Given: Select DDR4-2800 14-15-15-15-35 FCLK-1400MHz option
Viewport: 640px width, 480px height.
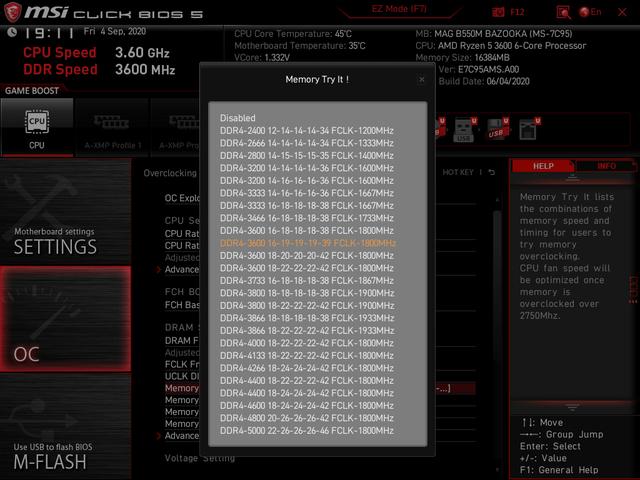Looking at the screenshot, I should click(x=307, y=156).
